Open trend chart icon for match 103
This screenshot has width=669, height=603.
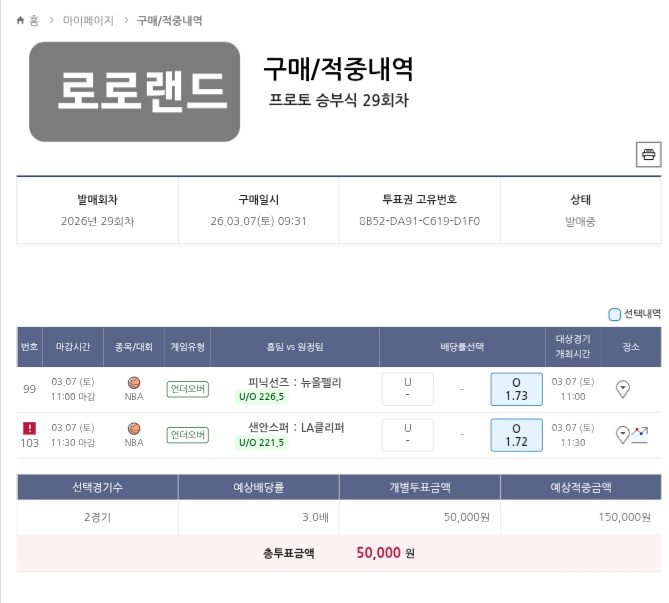(640, 434)
